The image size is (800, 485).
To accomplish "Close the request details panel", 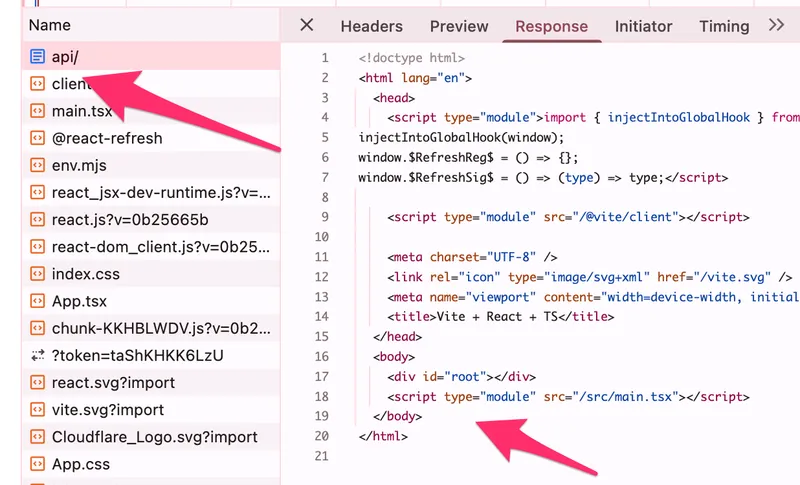I will pos(307,25).
